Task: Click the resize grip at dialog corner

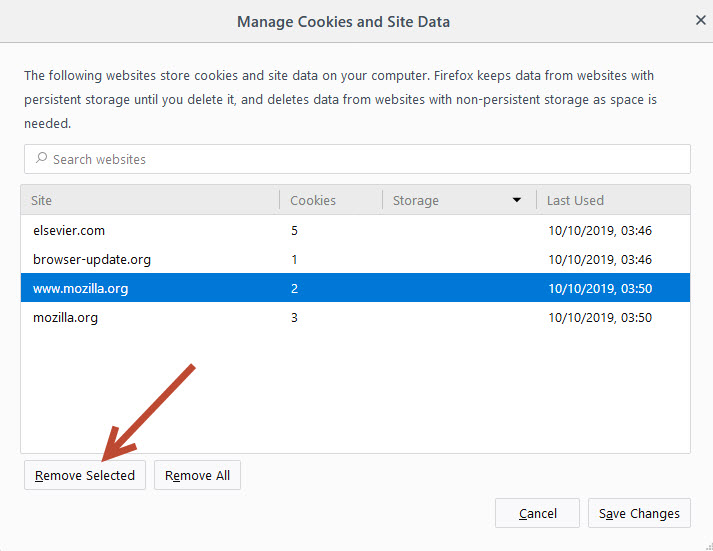Action: pos(709,547)
